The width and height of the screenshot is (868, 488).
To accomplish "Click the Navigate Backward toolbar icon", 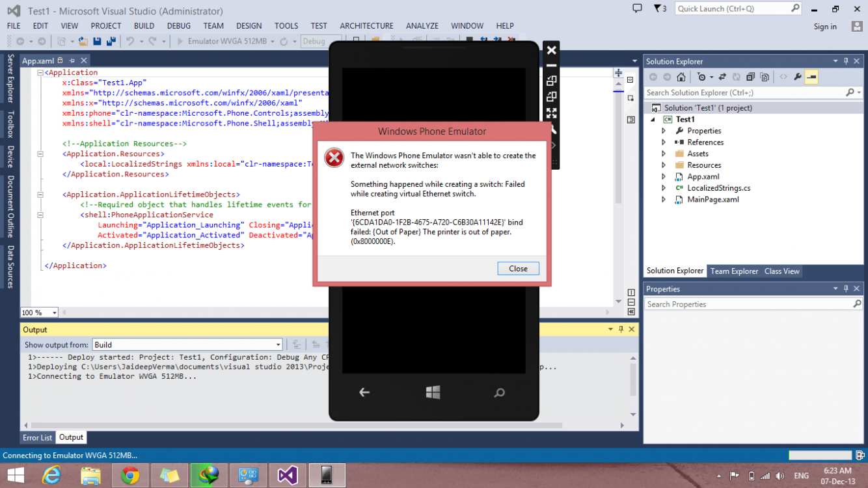I will tap(20, 41).
